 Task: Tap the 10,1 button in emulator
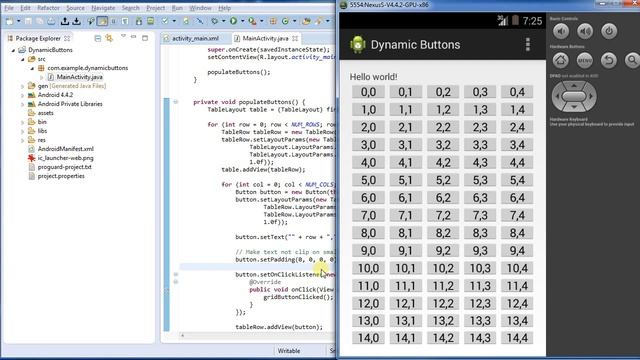pyautogui.click(x=405, y=268)
